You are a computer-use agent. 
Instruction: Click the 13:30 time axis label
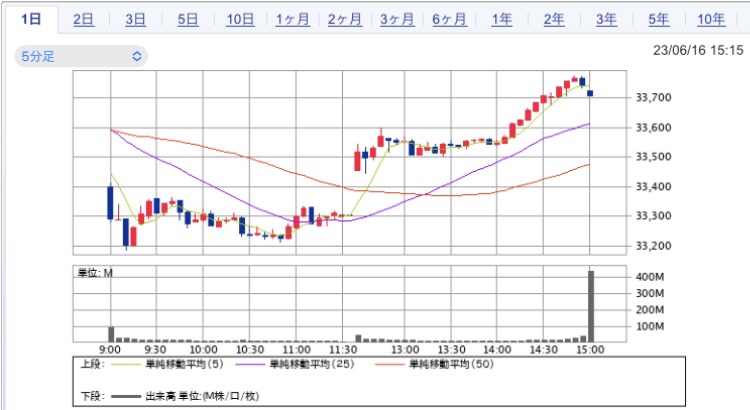pos(452,350)
